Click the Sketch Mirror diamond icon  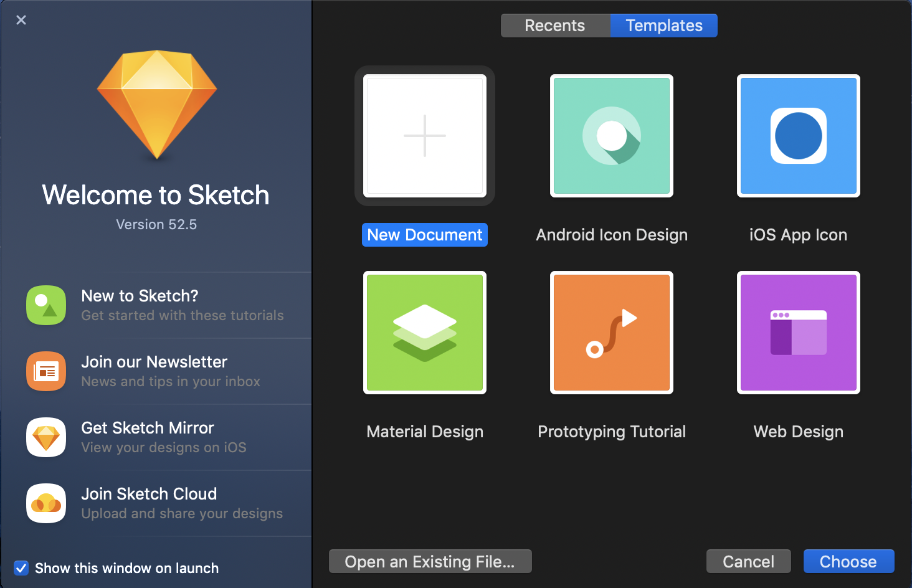coord(46,437)
